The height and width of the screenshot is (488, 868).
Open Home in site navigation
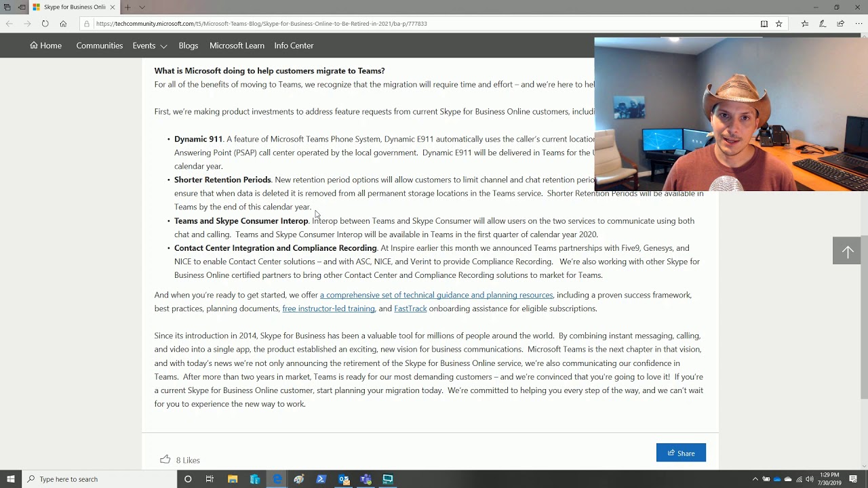(45, 45)
